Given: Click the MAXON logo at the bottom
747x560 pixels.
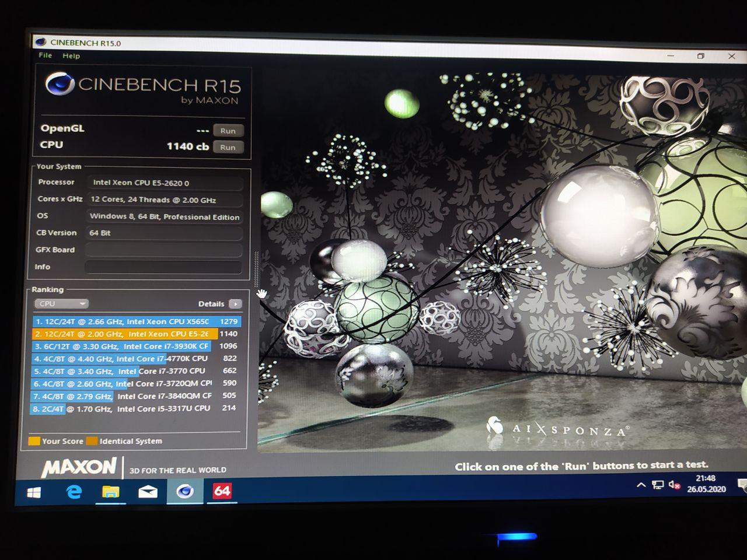Looking at the screenshot, I should (x=79, y=468).
